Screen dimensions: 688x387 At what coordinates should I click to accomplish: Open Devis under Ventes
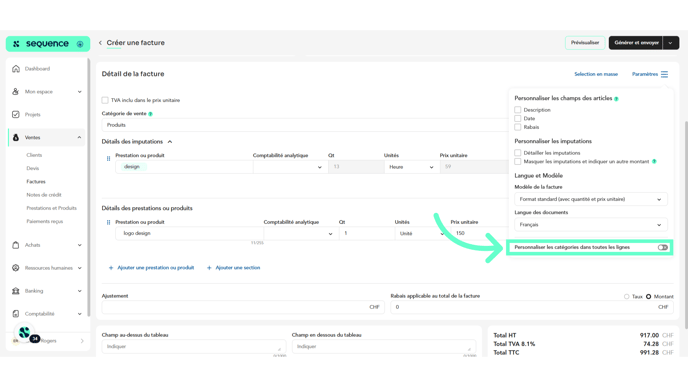click(32, 168)
